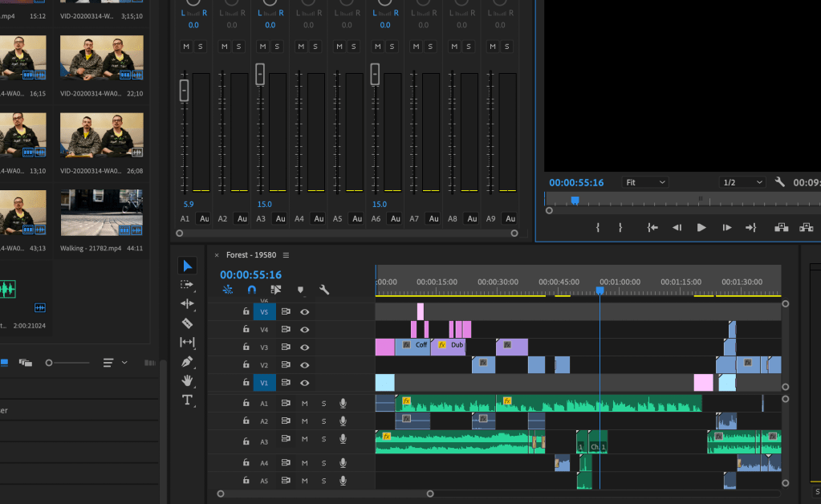Click the Mark In button
The height and width of the screenshot is (504, 821).
(x=598, y=228)
